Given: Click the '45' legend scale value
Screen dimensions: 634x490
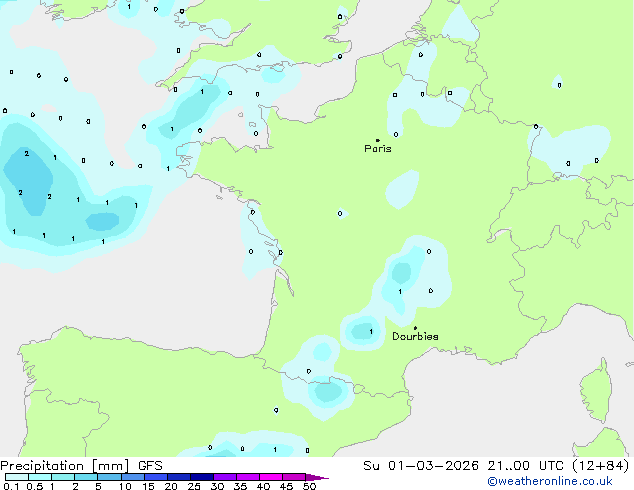Looking at the screenshot, I should 286,486.
